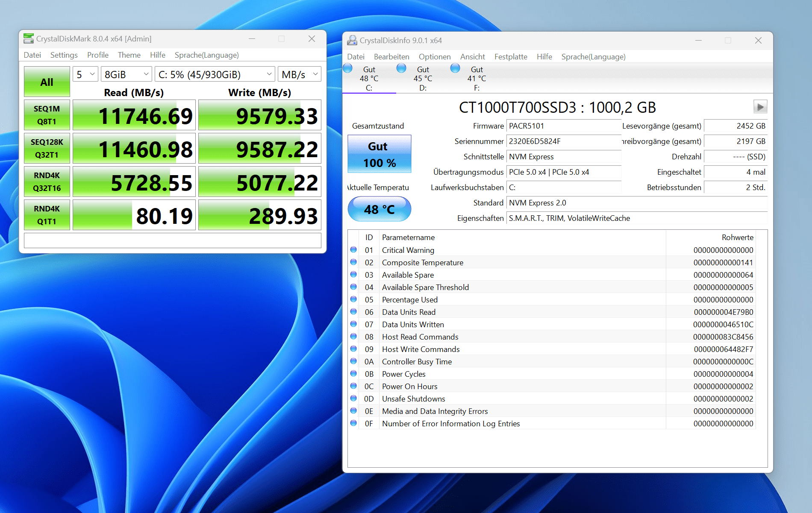Run the RND4K Q32T16 test
Viewport: 812px width, 513px height.
47,182
